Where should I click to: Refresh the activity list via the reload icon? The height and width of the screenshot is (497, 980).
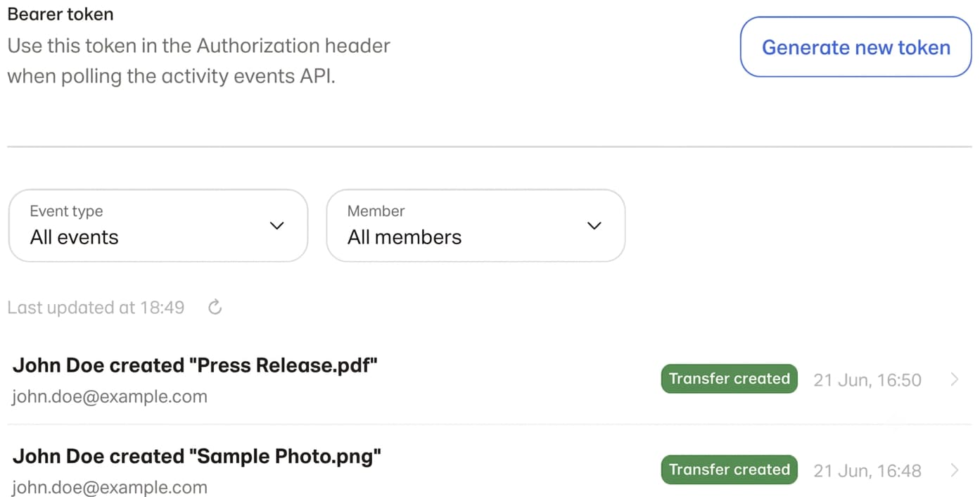tap(215, 307)
